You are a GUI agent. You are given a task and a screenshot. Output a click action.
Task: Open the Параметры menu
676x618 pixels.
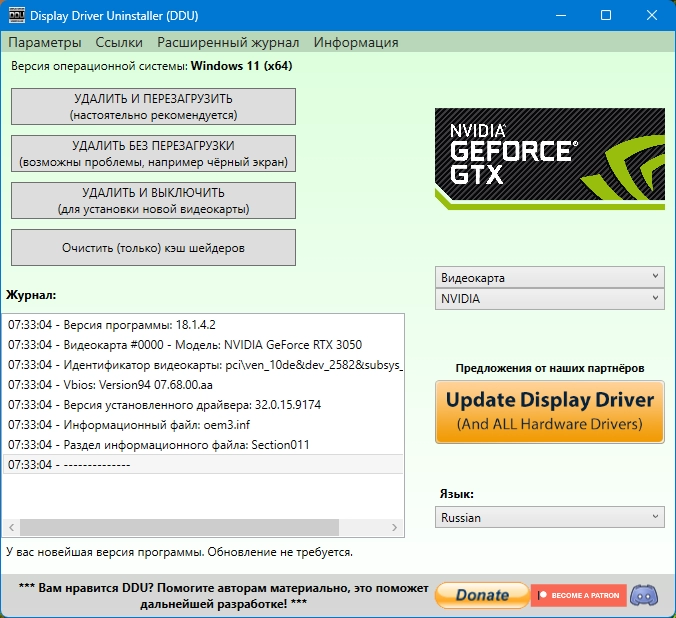point(45,42)
